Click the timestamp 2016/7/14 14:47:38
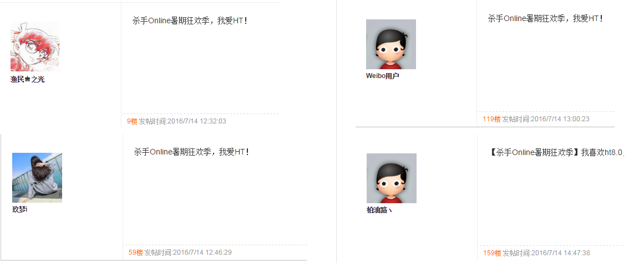 561,253
